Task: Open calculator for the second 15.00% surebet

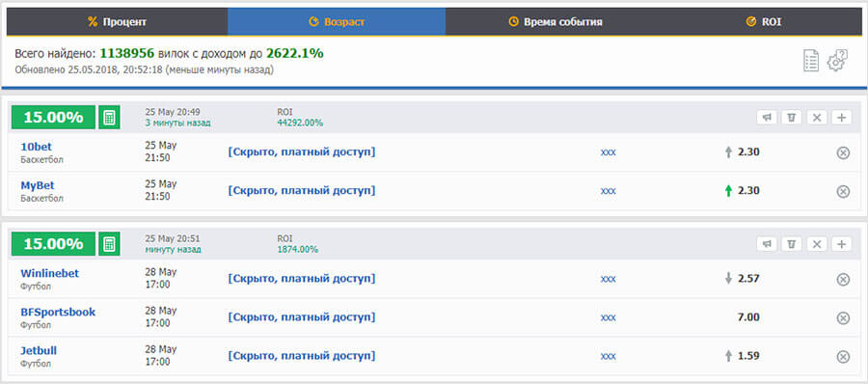Action: [109, 244]
